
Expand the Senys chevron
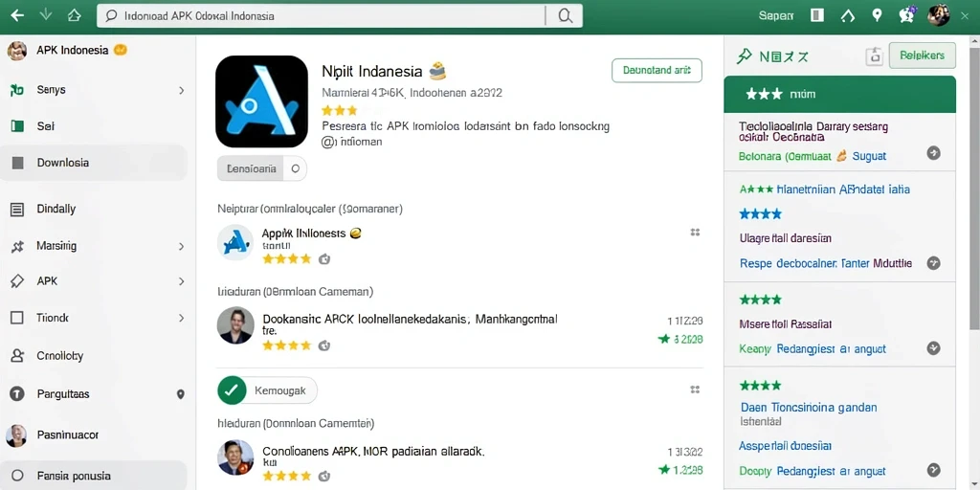[x=181, y=91]
